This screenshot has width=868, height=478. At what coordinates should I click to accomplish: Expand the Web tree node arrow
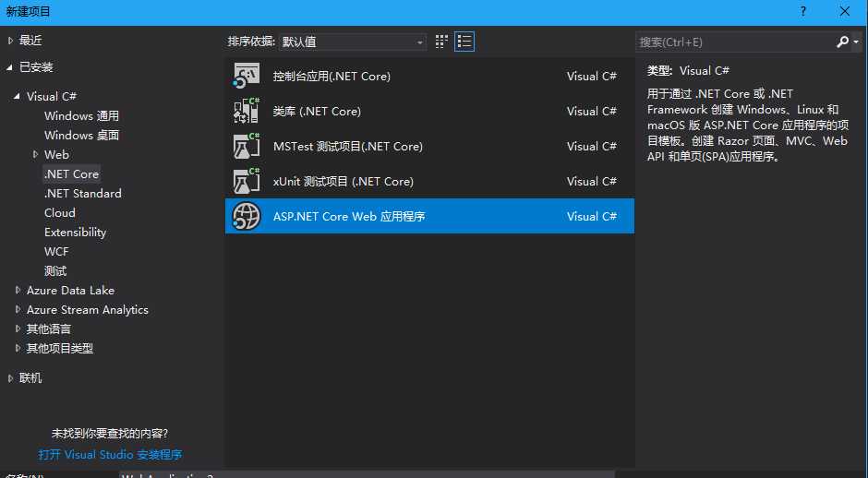coord(35,154)
